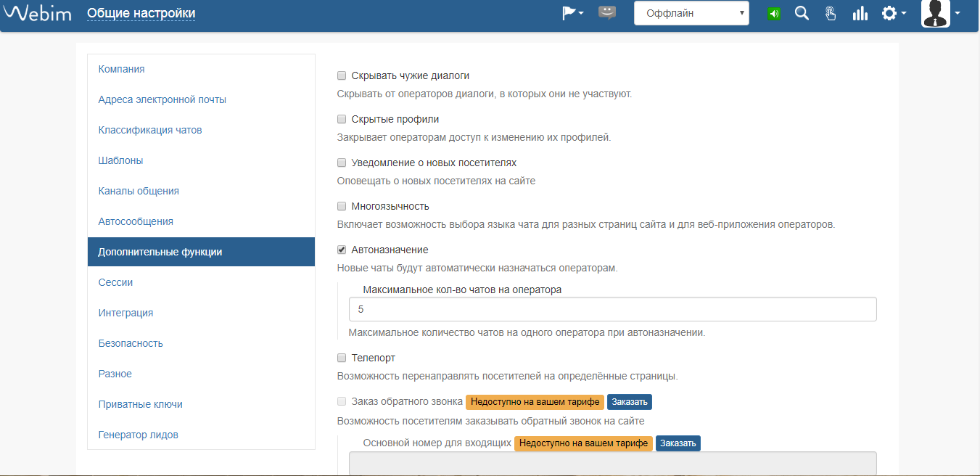980x476 pixels.
Task: Uncheck Автоназначение checkbox
Action: tap(342, 250)
